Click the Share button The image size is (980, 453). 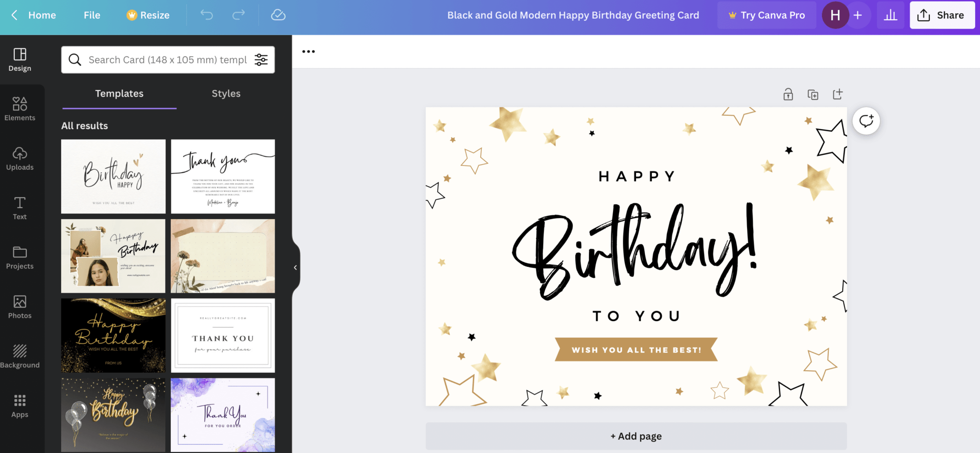pos(942,15)
